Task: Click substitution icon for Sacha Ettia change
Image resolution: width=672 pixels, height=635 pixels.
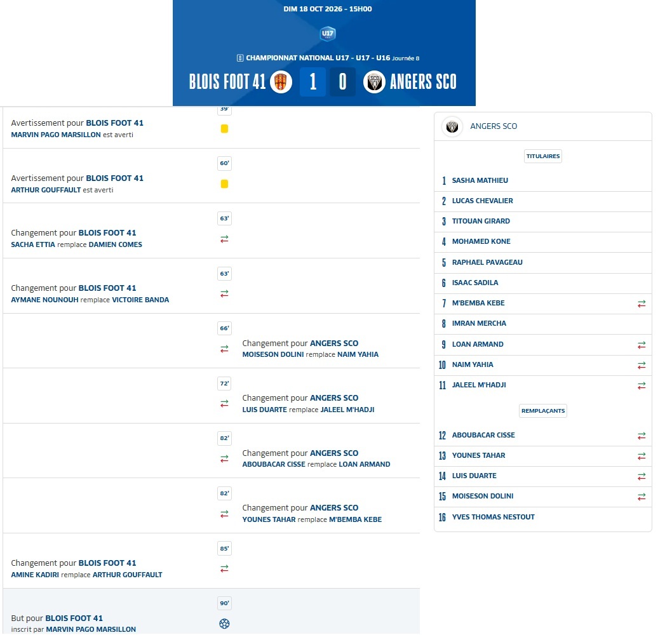Action: [224, 239]
